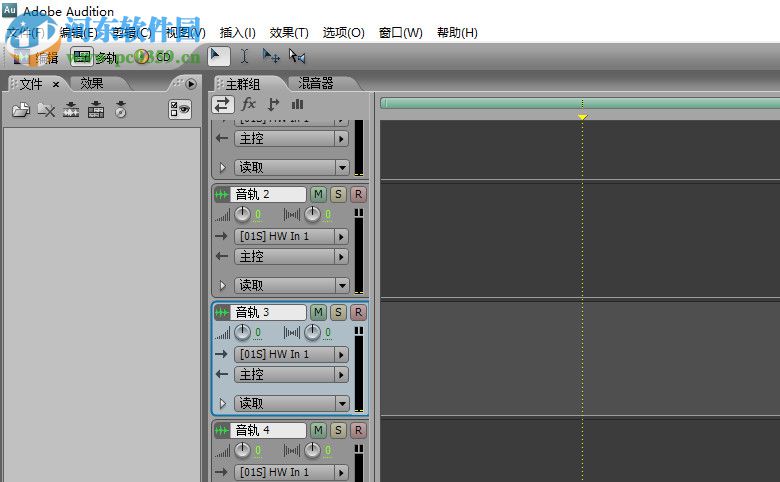Arm 音轨 3 for record with R

pos(358,312)
